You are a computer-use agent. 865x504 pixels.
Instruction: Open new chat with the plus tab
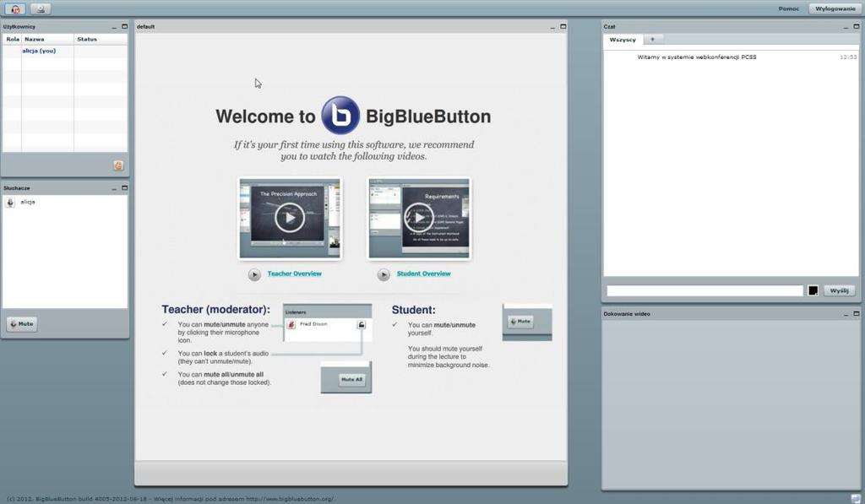[x=653, y=40]
